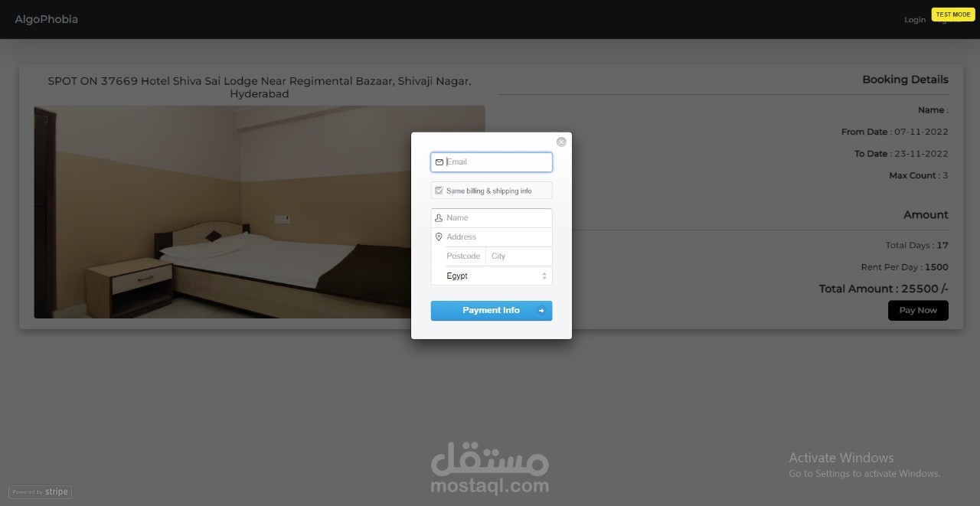Open the Egypt country dropdown

[x=492, y=276]
